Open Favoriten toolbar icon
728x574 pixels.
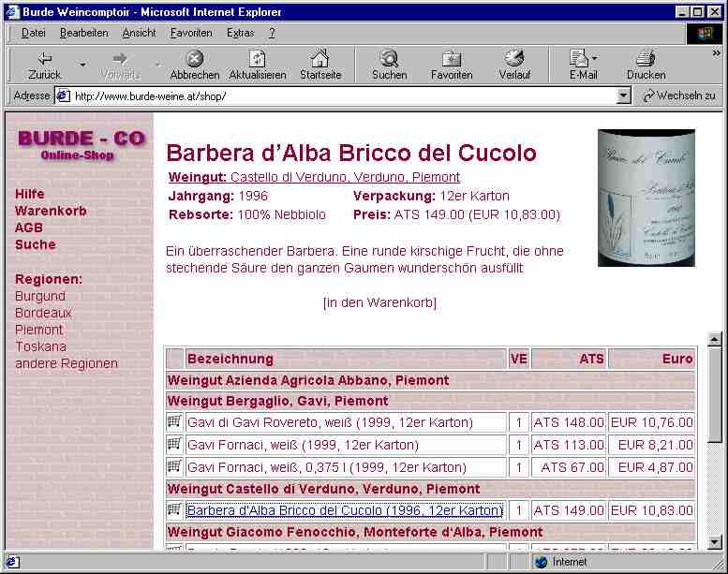452,59
